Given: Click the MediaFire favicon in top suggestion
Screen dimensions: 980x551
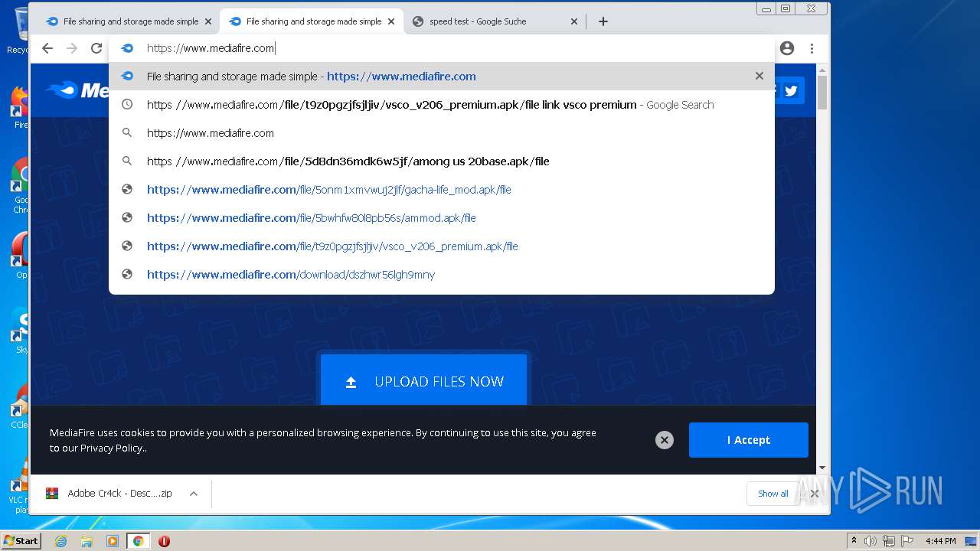Looking at the screenshot, I should click(127, 76).
